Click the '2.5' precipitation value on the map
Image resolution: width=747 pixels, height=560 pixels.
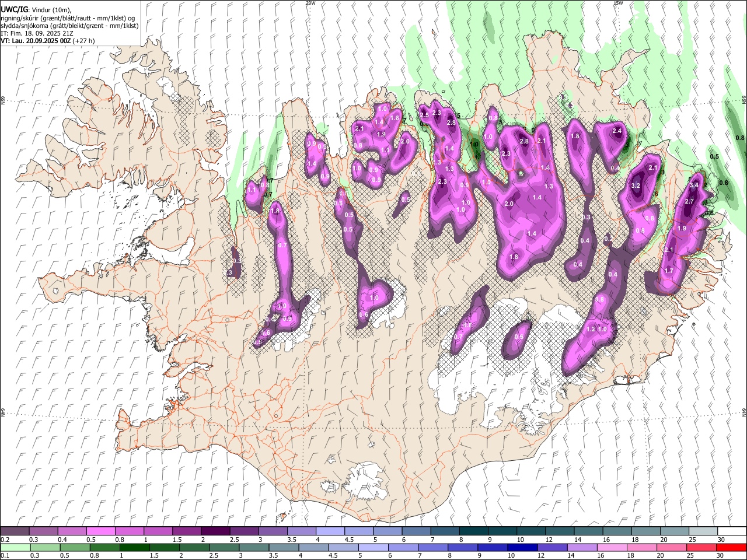[x=425, y=115]
